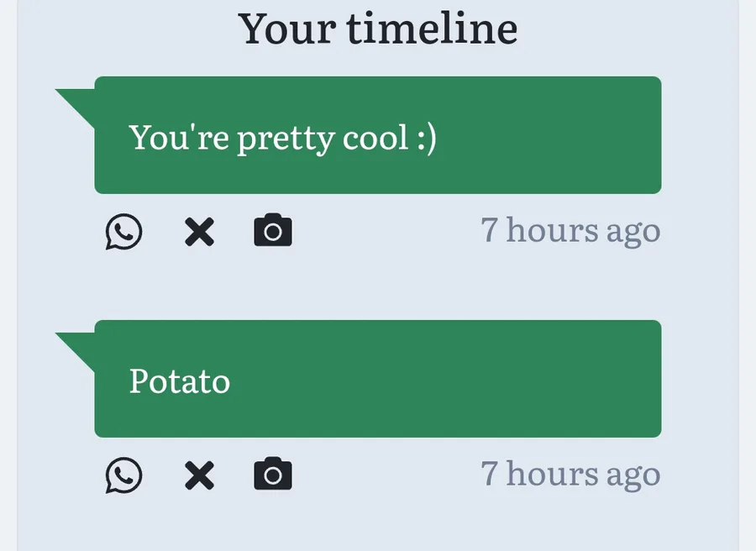Click empty green area right of "Potato" text
This screenshot has width=756, height=551.
[444, 380]
